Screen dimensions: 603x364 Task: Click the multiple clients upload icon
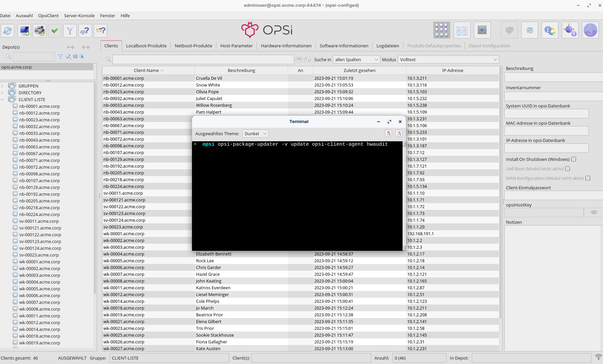(40, 31)
